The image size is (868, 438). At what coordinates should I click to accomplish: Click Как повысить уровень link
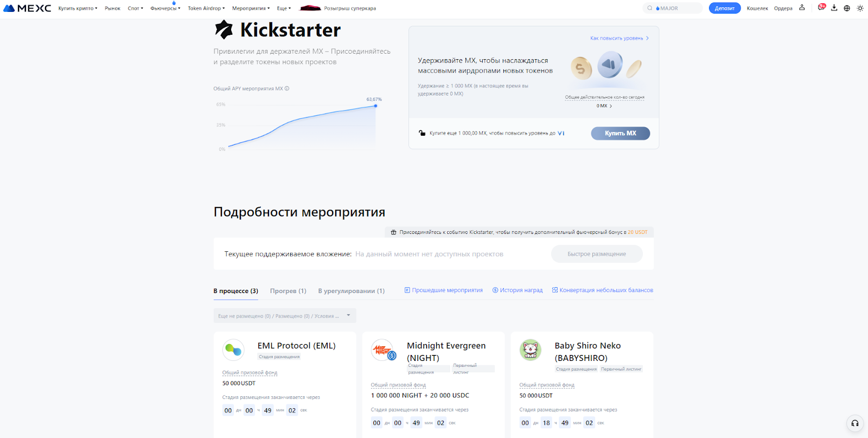pos(620,38)
